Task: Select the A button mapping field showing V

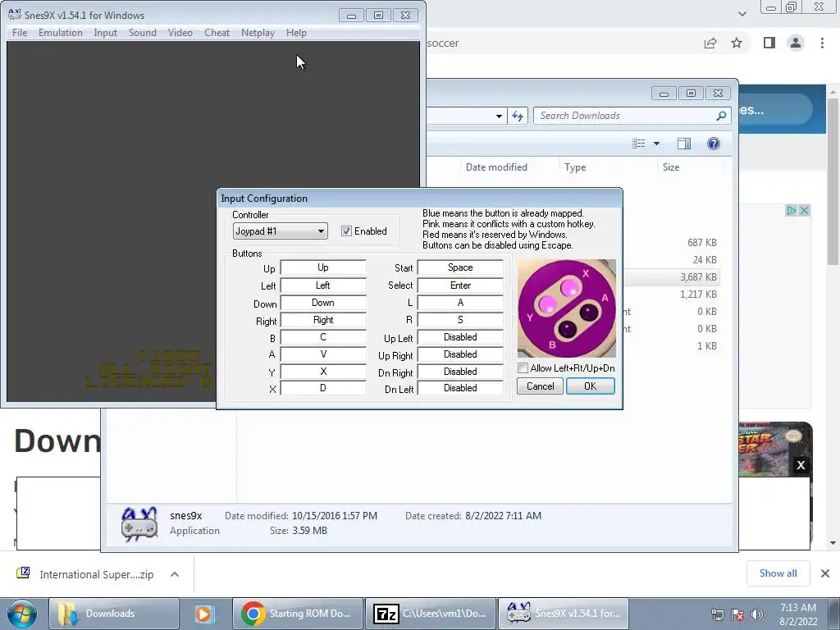Action: pos(323,354)
